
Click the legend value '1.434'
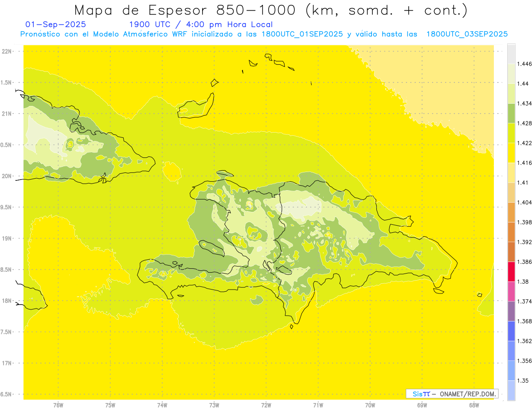pyautogui.click(x=524, y=103)
